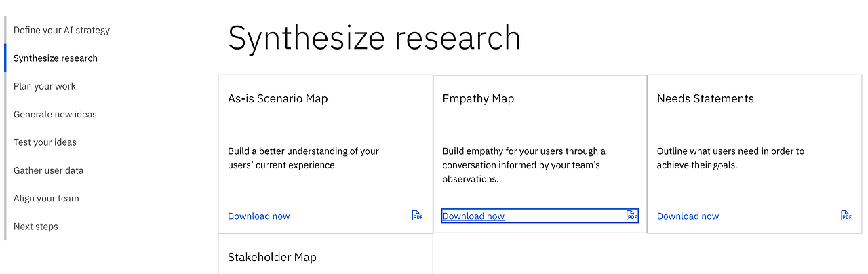The width and height of the screenshot is (868, 274).
Task: Open Gather user data section
Action: pyautogui.click(x=49, y=170)
